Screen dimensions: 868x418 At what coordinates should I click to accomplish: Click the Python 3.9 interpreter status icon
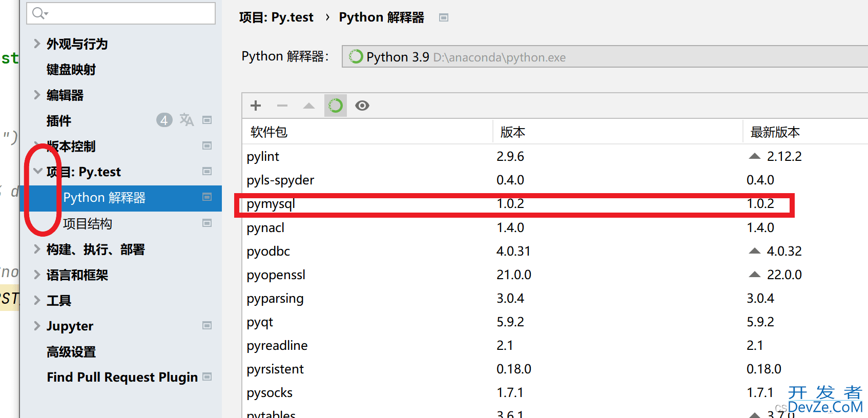coord(356,56)
